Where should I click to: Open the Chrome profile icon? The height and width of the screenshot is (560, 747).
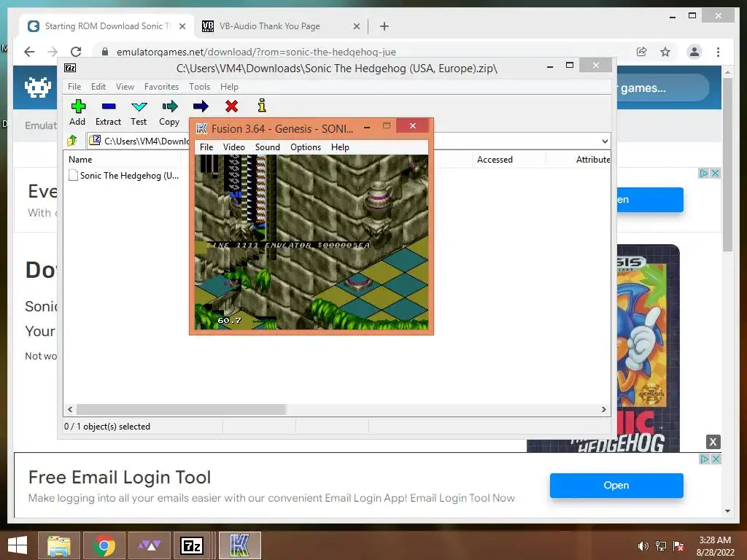(x=694, y=52)
